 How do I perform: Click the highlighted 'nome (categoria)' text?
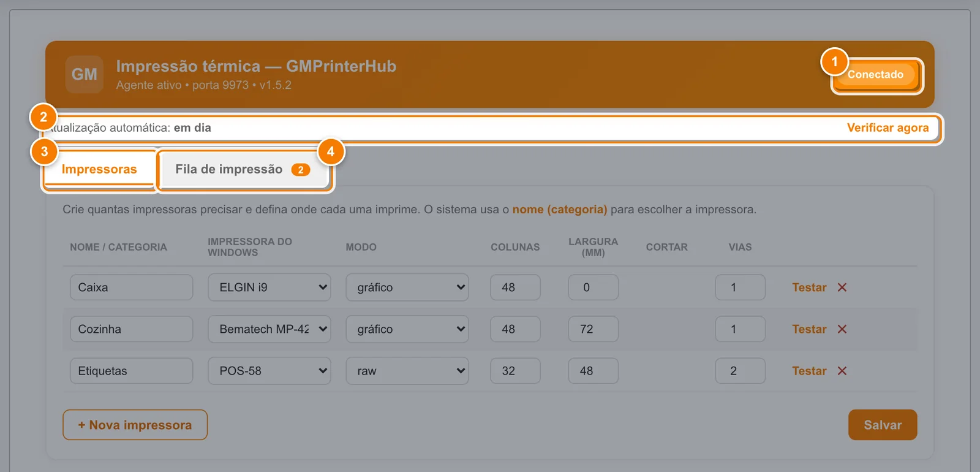click(560, 210)
